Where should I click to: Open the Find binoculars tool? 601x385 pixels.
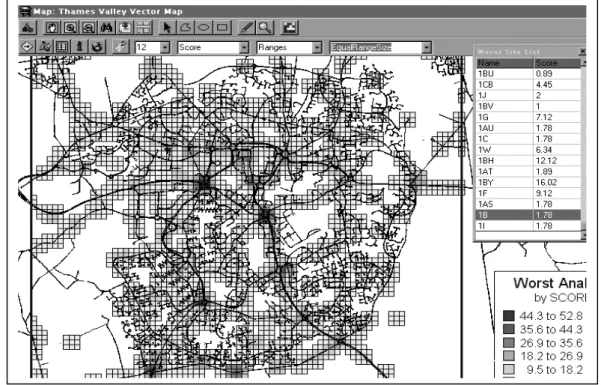tap(107, 28)
